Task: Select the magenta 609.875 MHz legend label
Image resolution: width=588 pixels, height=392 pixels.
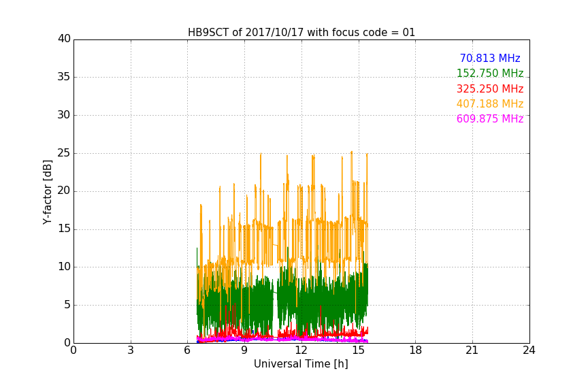Action: pos(490,119)
